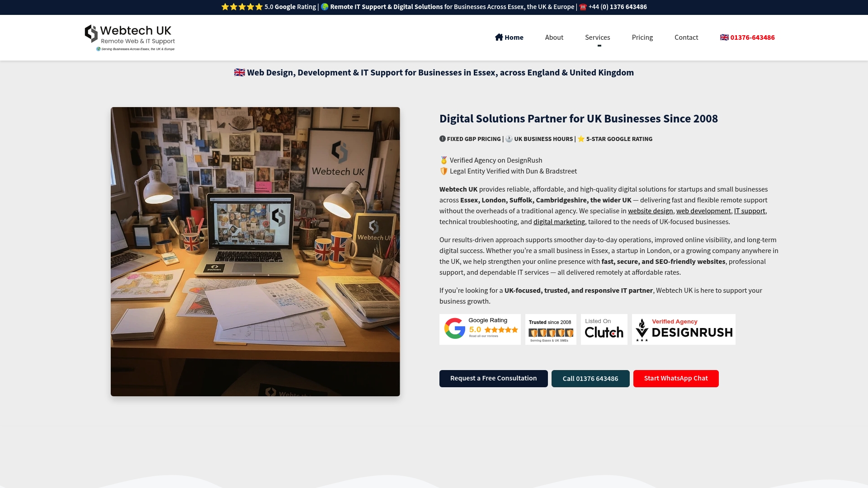Start a WhatsApp chat
The image size is (868, 488).
pos(676,379)
